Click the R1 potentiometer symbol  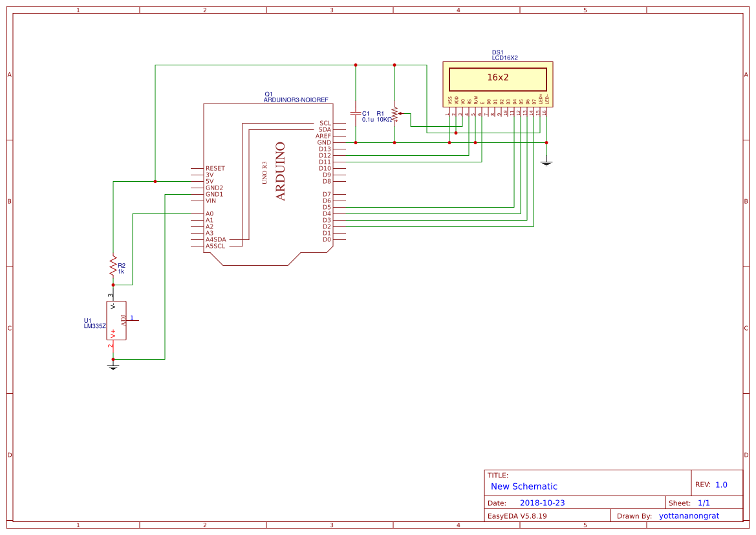[x=394, y=115]
